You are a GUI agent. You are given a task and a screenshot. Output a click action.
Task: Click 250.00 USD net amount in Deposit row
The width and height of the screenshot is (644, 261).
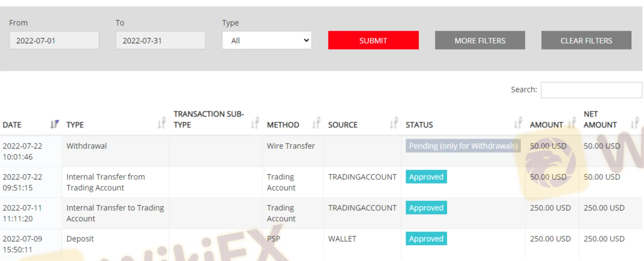click(x=604, y=238)
